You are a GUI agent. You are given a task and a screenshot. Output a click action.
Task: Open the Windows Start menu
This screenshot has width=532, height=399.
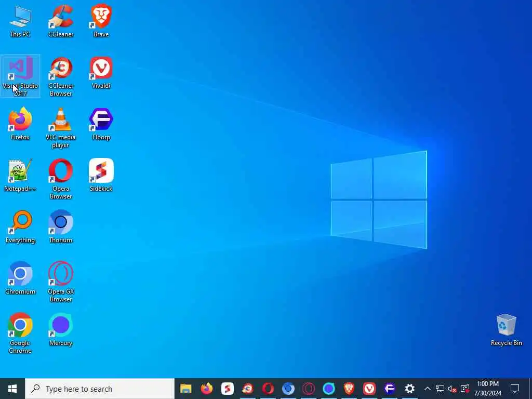pos(12,389)
